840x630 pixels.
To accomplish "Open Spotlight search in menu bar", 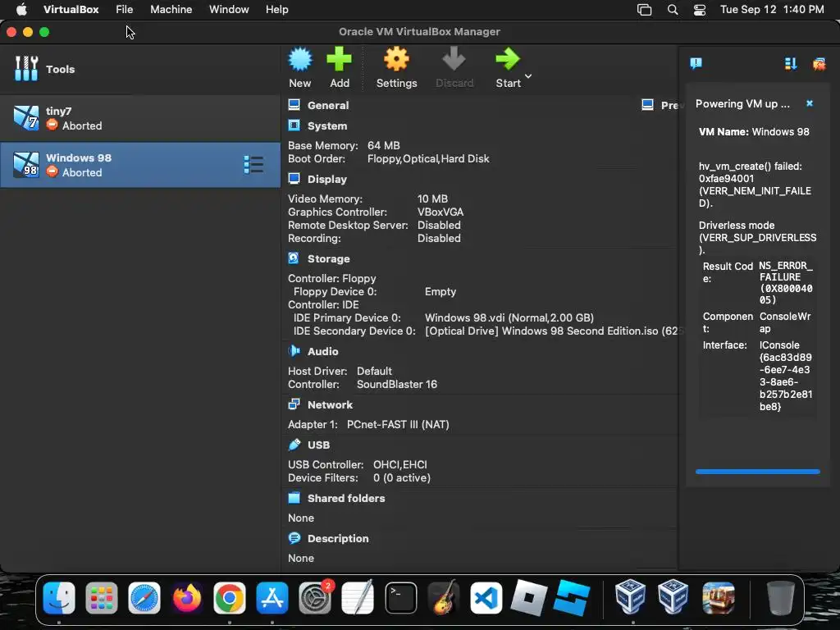I will (673, 10).
